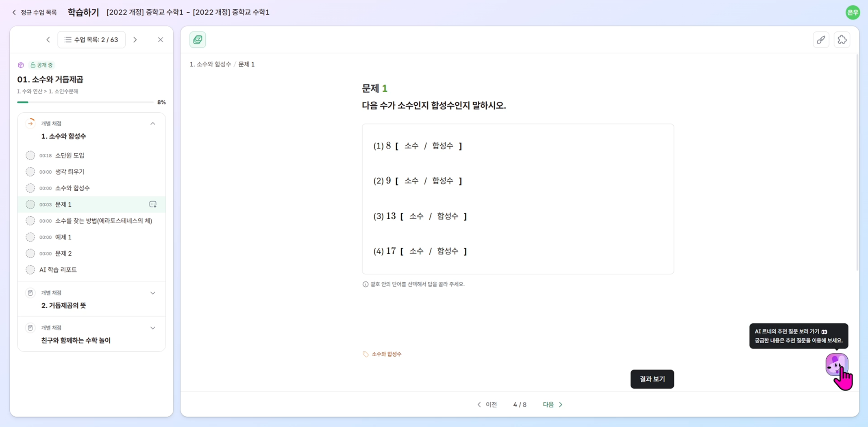Select 소수 for (2) 9

pyautogui.click(x=411, y=181)
